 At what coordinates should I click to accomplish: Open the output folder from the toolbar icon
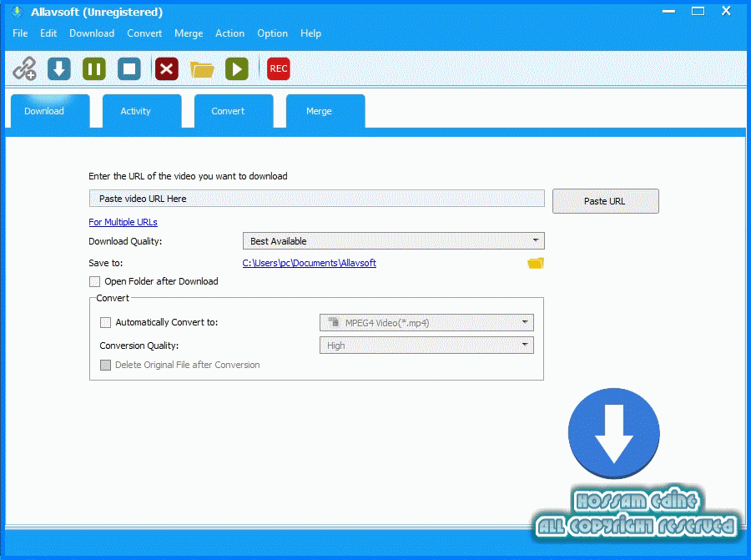202,69
